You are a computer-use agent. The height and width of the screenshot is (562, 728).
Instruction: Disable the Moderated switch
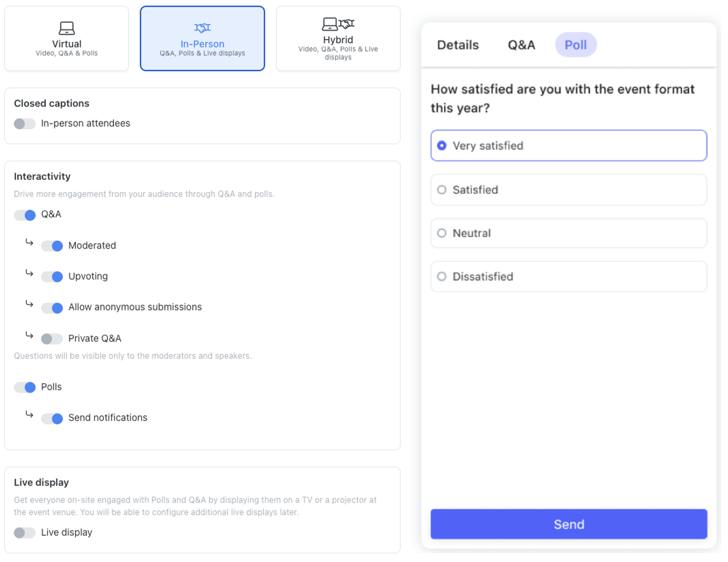(52, 246)
